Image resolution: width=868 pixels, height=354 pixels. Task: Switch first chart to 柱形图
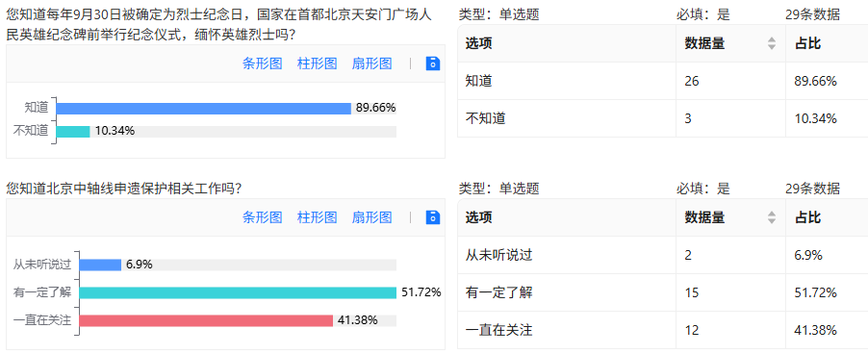318,63
